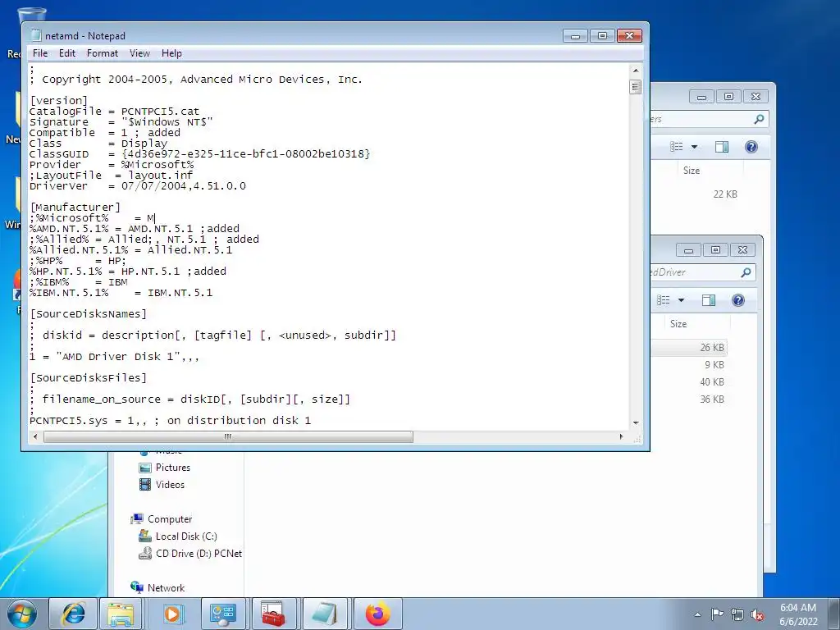Open the clock showing 6:04 AM
The height and width of the screenshot is (630, 840).
pyautogui.click(x=798, y=614)
